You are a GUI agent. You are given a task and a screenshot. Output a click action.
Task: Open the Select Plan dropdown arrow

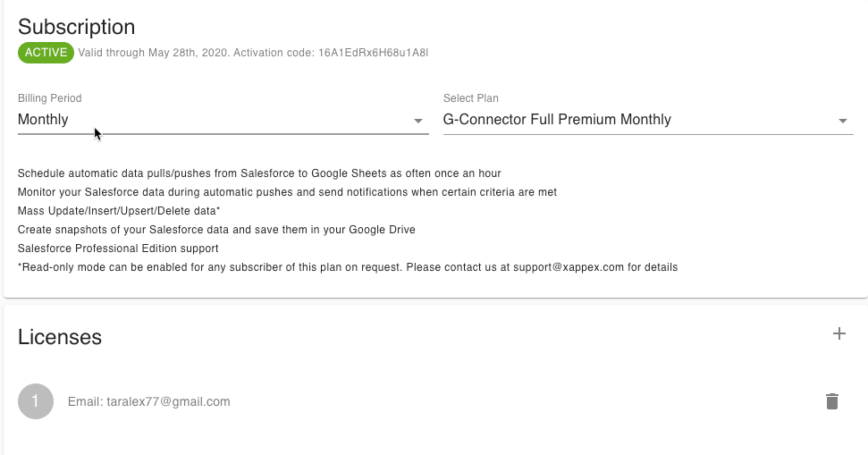pos(842,121)
